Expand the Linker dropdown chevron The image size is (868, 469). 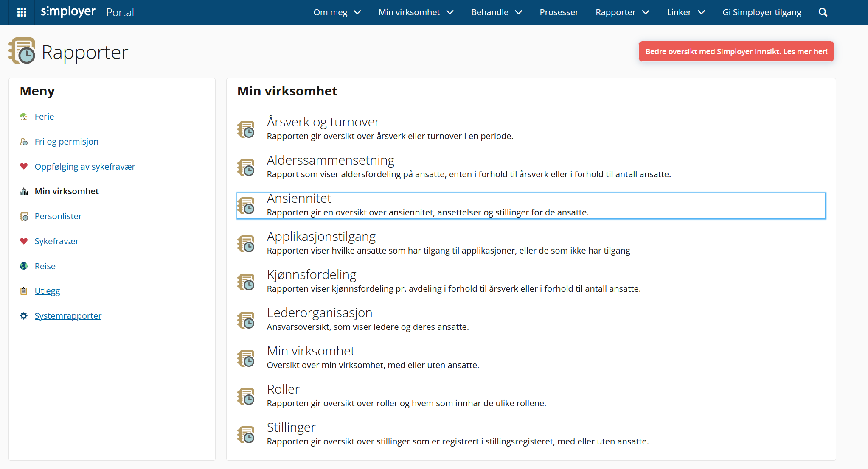[x=702, y=12]
